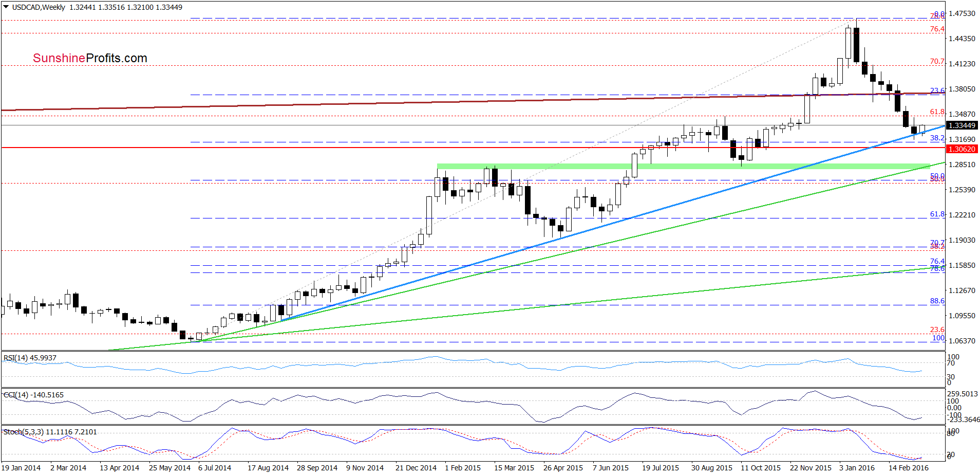Click the 1.12670 price axis label

[962, 290]
